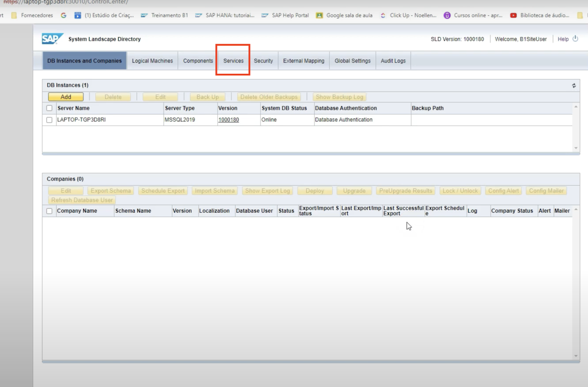
Task: Open the Google bookmark icon
Action: (64, 15)
